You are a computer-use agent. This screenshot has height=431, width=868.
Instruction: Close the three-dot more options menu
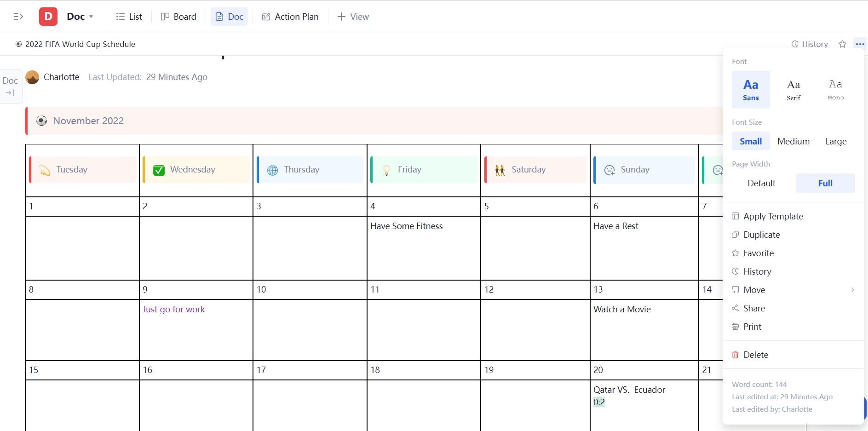tap(860, 44)
